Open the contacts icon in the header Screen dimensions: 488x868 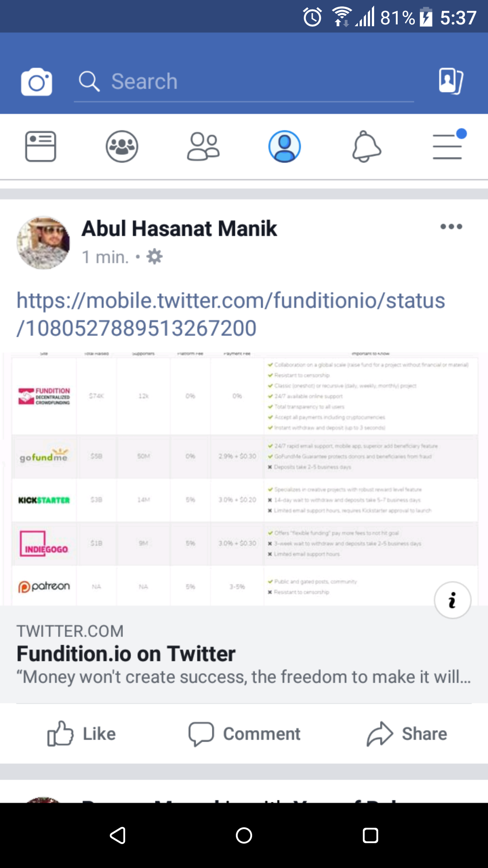pyautogui.click(x=450, y=81)
